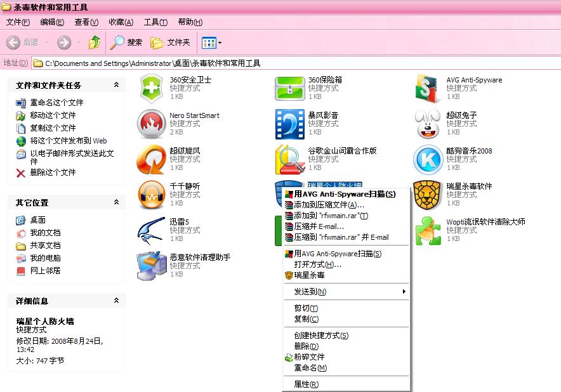Screen dimensions: 561x392
Task: Go to 桌面 in other places
Action: 38,220
